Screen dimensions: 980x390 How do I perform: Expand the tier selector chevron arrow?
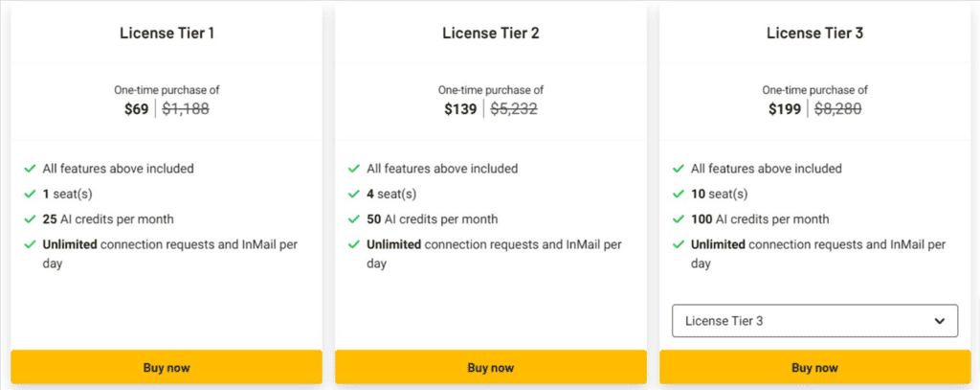(x=939, y=321)
